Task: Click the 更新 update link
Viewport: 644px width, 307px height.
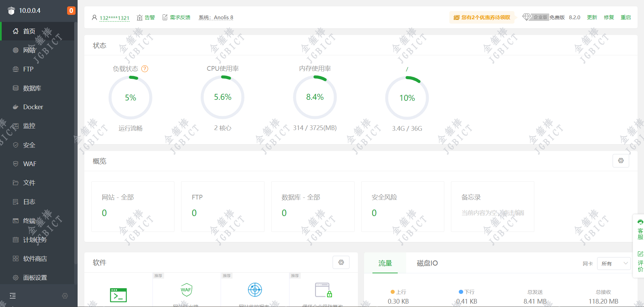Action: click(x=592, y=18)
